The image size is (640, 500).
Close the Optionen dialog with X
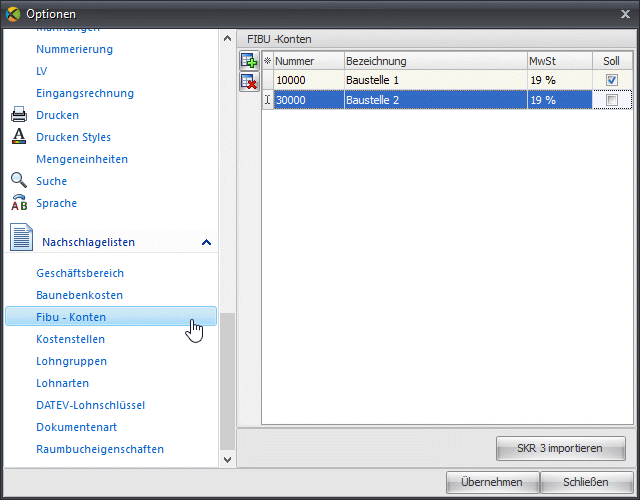(x=625, y=14)
